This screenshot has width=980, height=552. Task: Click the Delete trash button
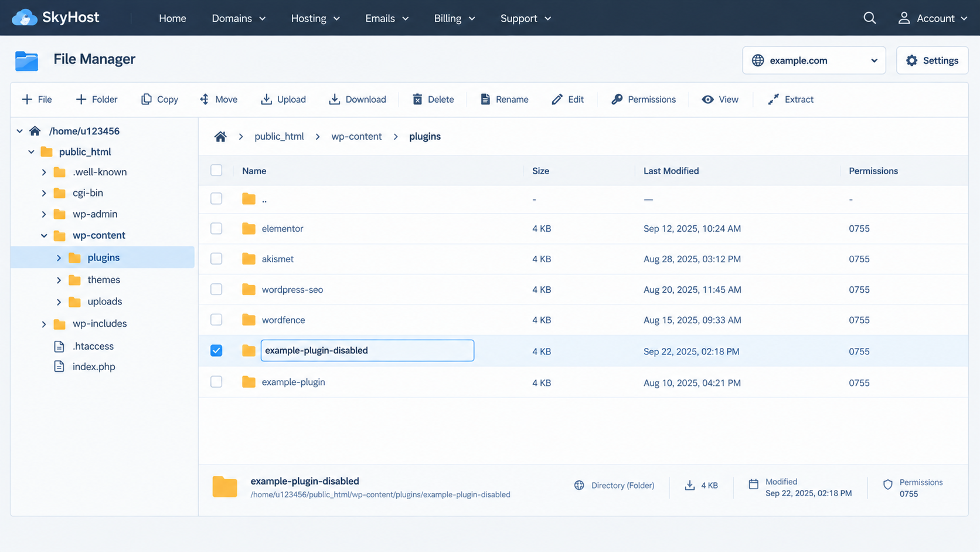433,99
